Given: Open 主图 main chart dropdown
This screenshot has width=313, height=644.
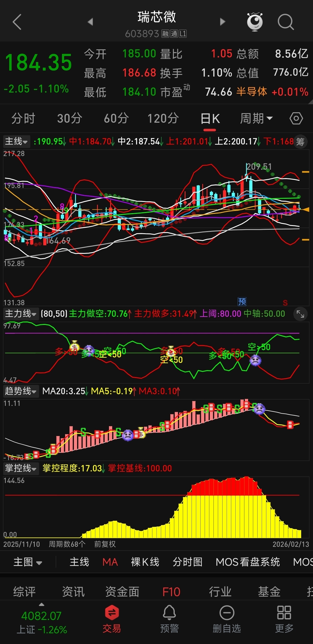Looking at the screenshot, I should click(x=28, y=562).
